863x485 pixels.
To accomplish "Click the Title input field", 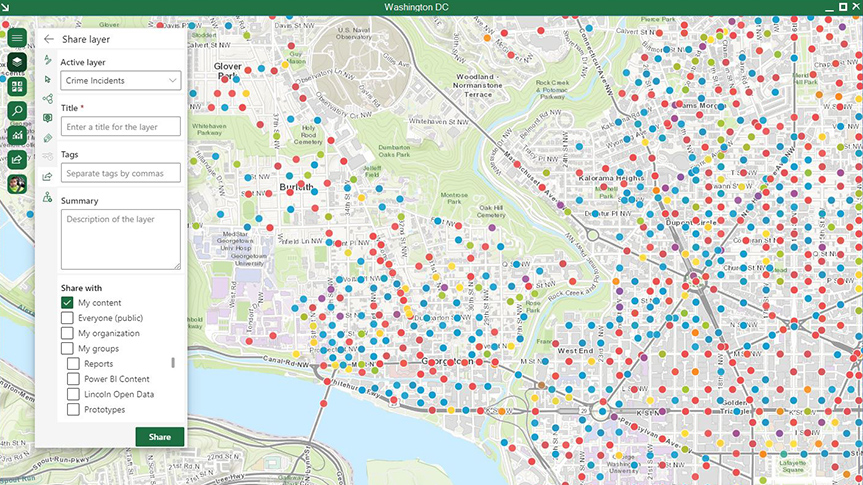I will click(121, 127).
